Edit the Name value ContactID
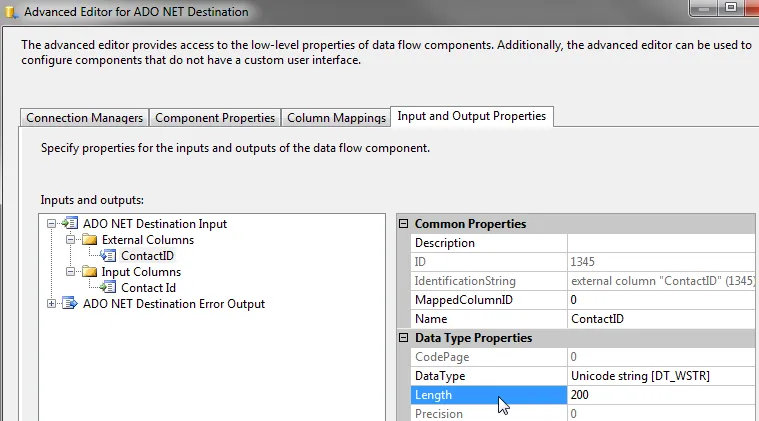The width and height of the screenshot is (759, 421). (661, 319)
